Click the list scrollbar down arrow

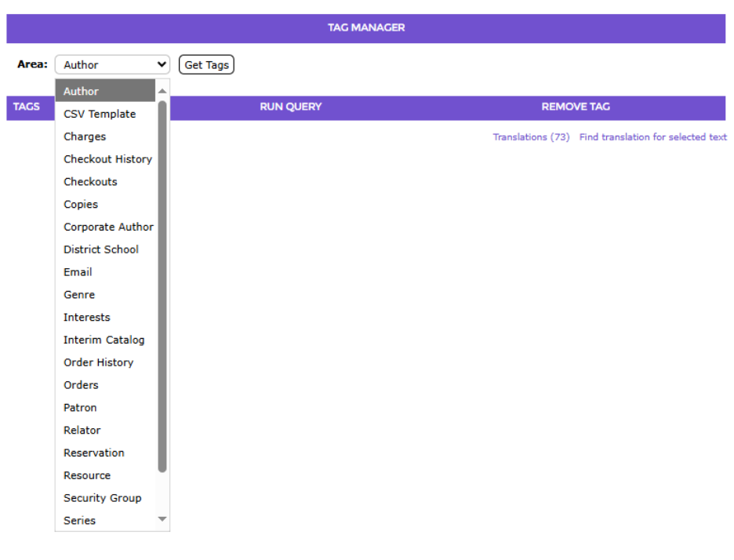[x=162, y=518]
